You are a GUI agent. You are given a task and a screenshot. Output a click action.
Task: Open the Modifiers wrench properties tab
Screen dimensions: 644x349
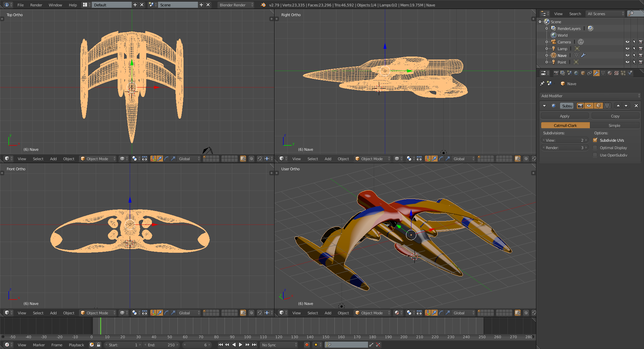coord(596,73)
